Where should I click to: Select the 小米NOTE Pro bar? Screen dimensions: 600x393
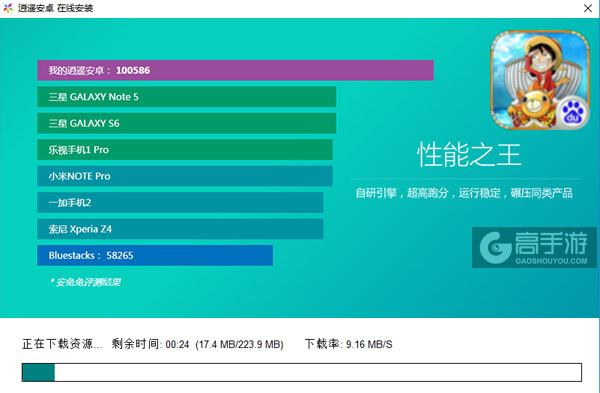[x=185, y=176]
